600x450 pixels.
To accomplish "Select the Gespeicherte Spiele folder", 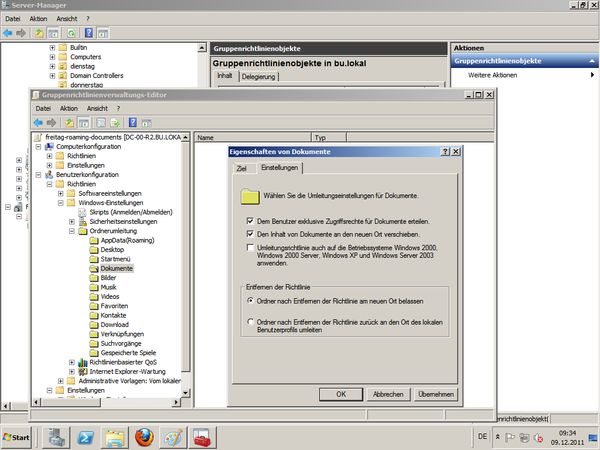I will click(128, 353).
